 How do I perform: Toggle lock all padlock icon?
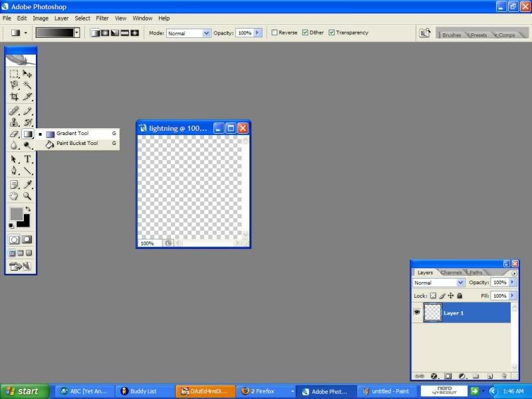tap(460, 296)
